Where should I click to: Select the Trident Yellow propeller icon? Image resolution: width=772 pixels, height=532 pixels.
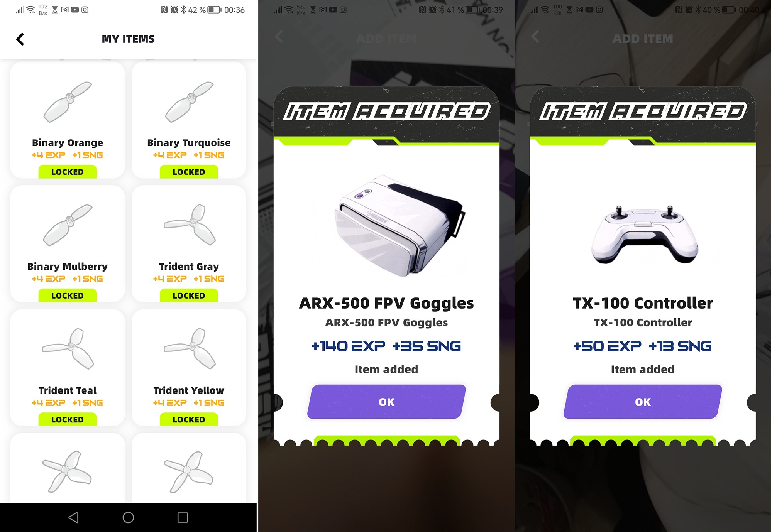pyautogui.click(x=189, y=348)
